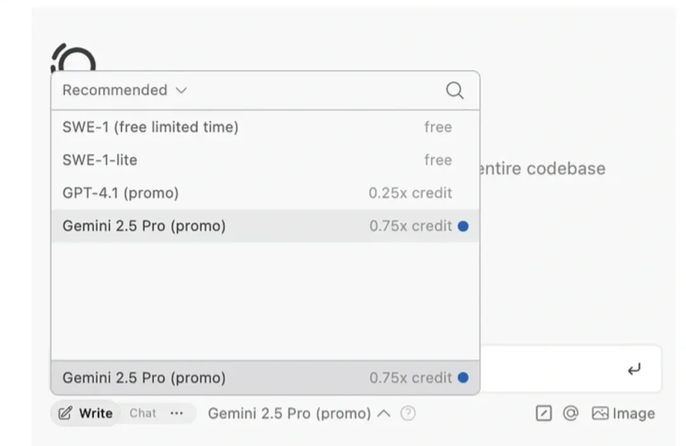Click the chevron next to Recommended

pos(181,90)
